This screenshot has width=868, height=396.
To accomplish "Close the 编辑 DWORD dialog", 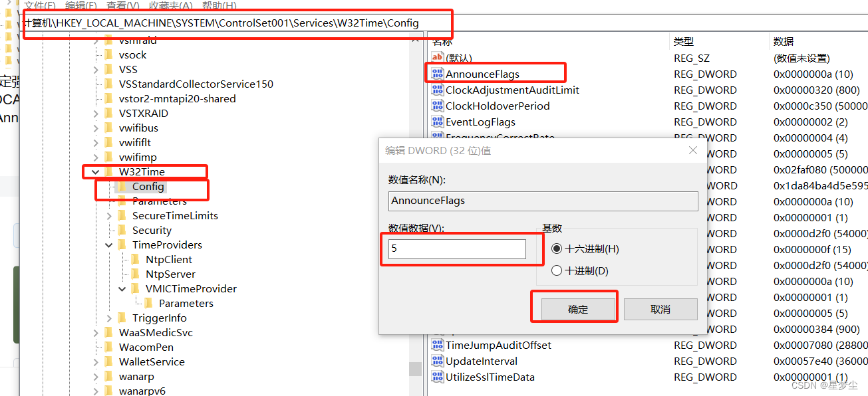I will point(693,151).
